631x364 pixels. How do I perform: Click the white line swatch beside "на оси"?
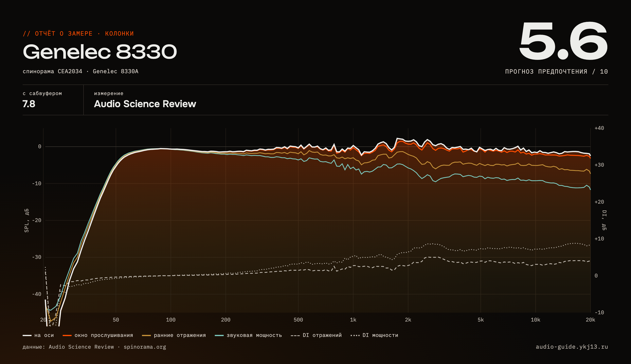click(x=27, y=335)
